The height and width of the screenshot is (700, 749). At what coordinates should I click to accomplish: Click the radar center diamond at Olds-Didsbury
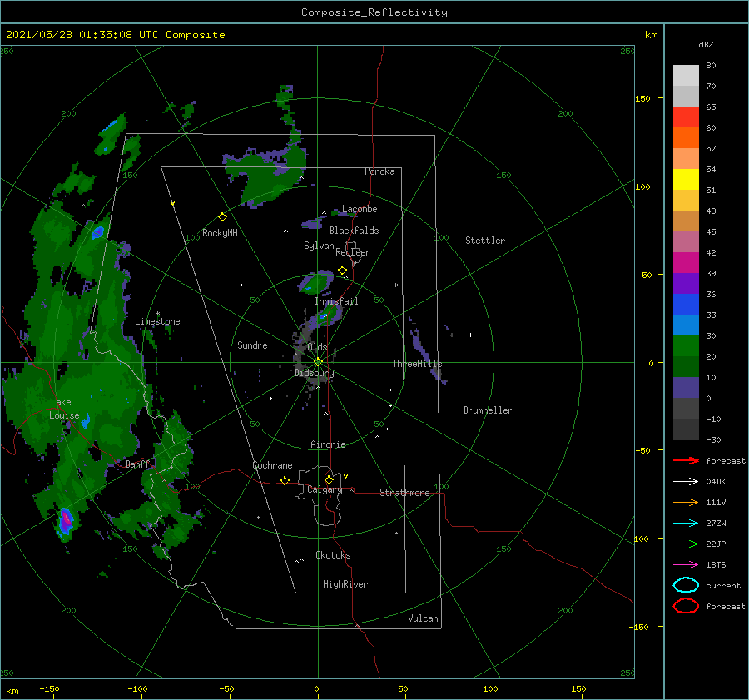[x=318, y=362]
